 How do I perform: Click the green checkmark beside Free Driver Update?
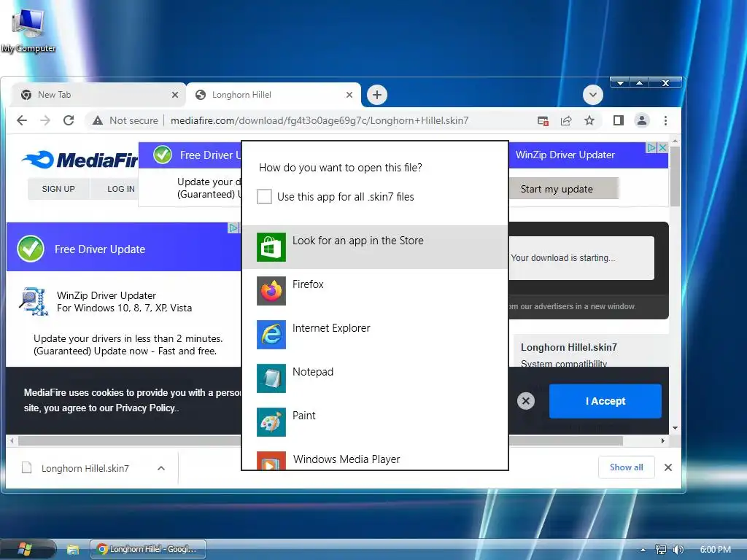(31, 249)
